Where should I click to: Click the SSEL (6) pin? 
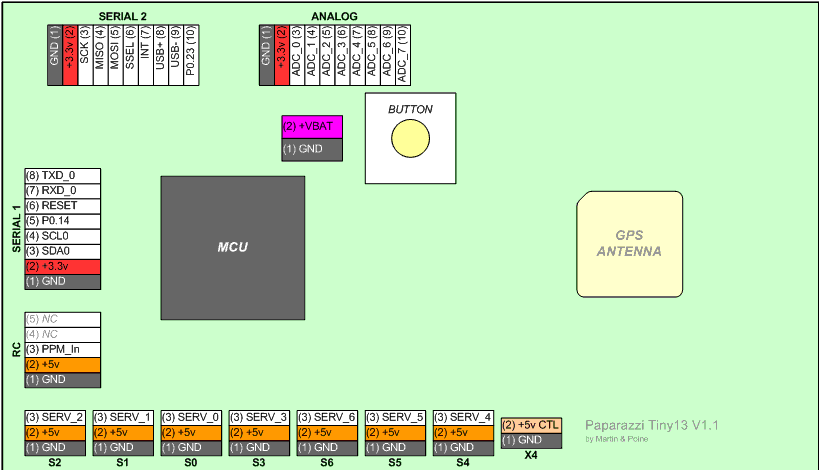[x=131, y=55]
